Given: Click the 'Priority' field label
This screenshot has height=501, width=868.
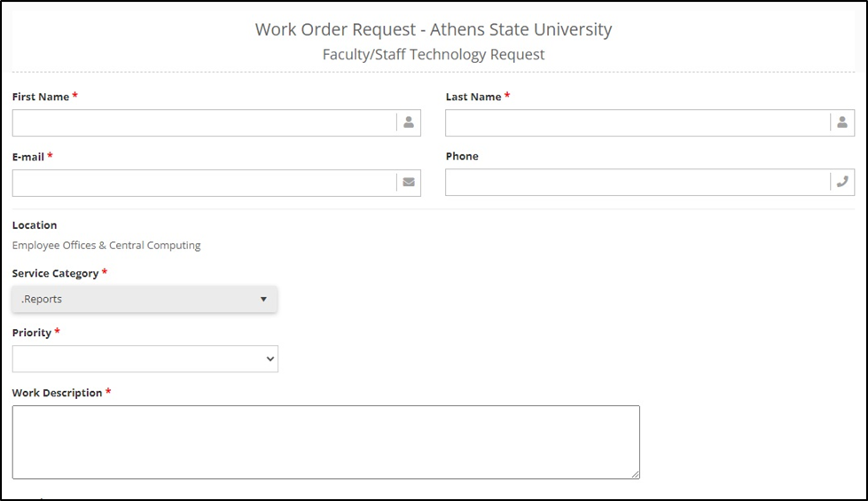Looking at the screenshot, I should click(x=32, y=333).
